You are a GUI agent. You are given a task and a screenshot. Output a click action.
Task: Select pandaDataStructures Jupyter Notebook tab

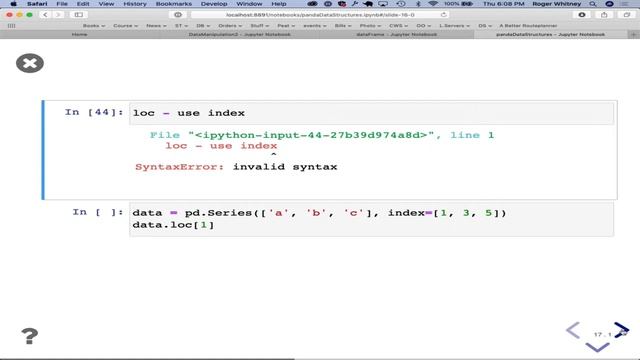coord(550,35)
